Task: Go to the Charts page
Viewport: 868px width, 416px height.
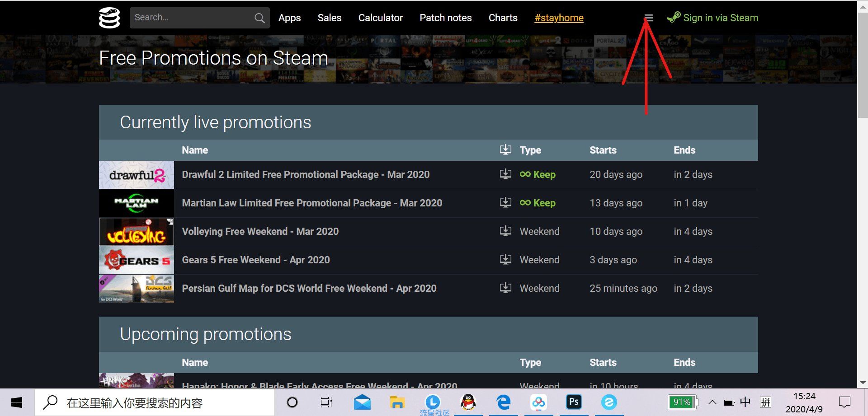Action: (x=503, y=18)
